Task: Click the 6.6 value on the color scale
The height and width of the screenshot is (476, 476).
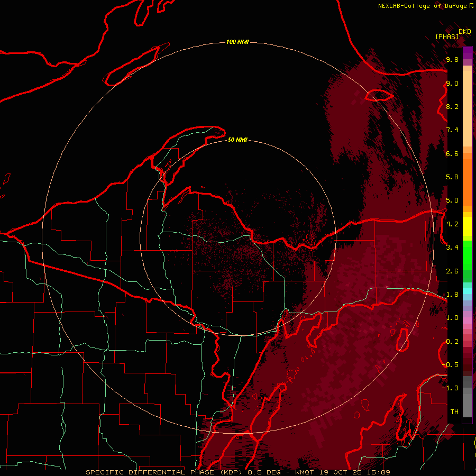Action: pos(452,153)
